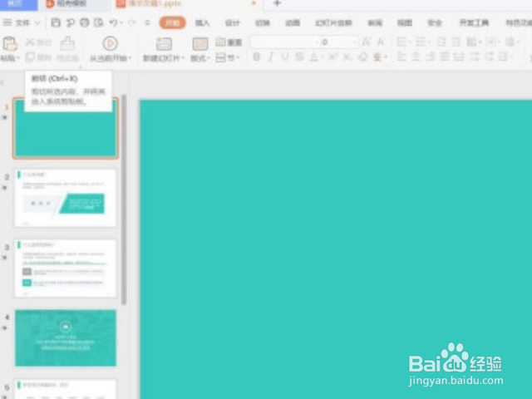Open the text effects color button
Viewport: 532px width, 399px height.
377,57
